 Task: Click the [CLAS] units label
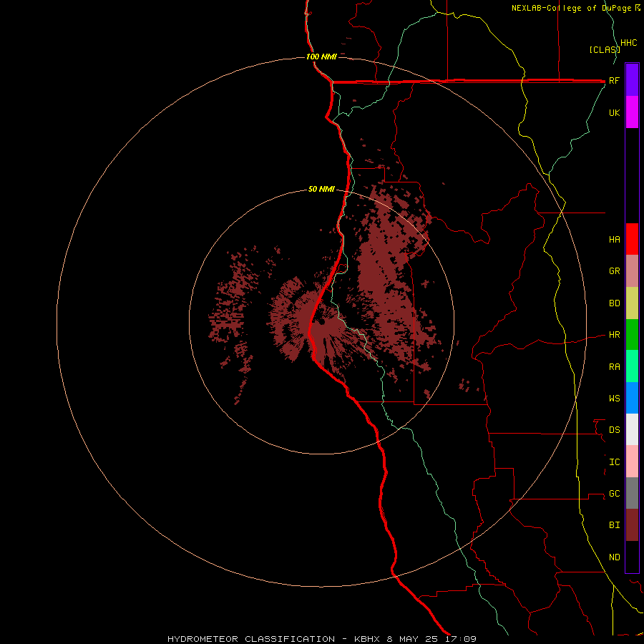pyautogui.click(x=604, y=50)
